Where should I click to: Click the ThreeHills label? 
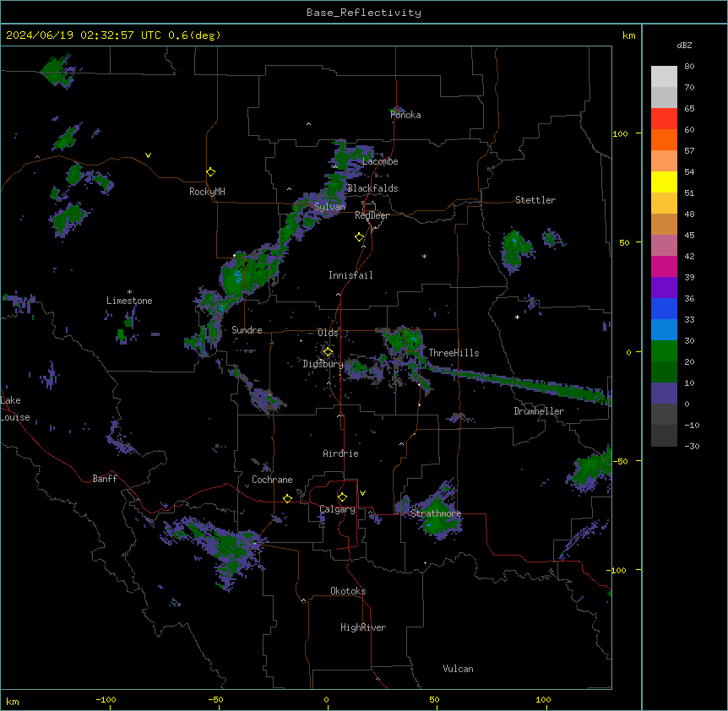454,353
